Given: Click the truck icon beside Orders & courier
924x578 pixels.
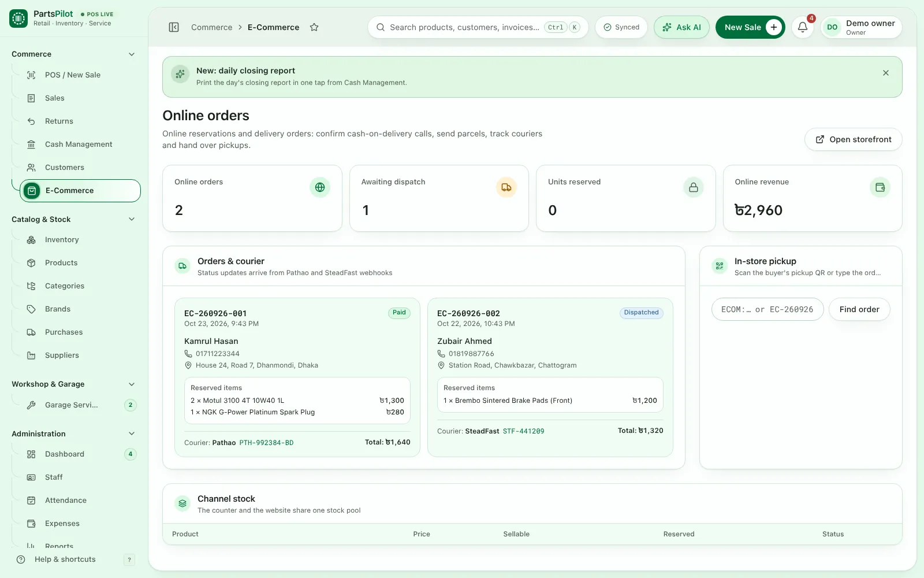Looking at the screenshot, I should (182, 266).
